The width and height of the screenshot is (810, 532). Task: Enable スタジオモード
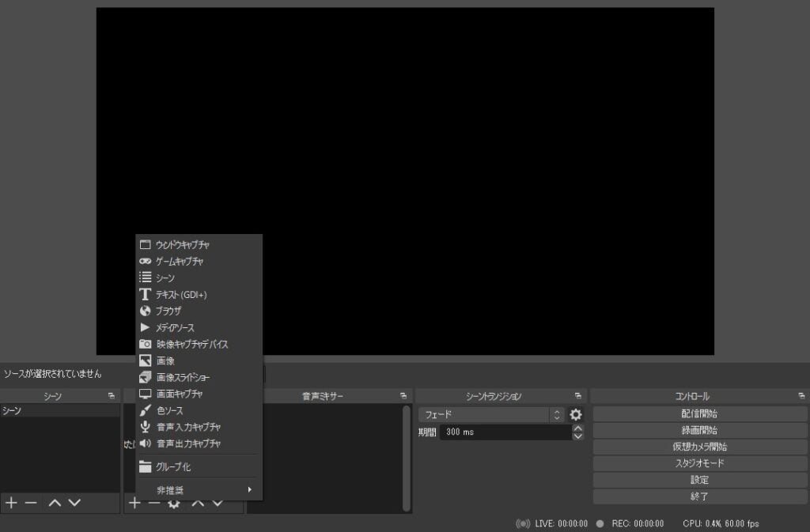699,462
